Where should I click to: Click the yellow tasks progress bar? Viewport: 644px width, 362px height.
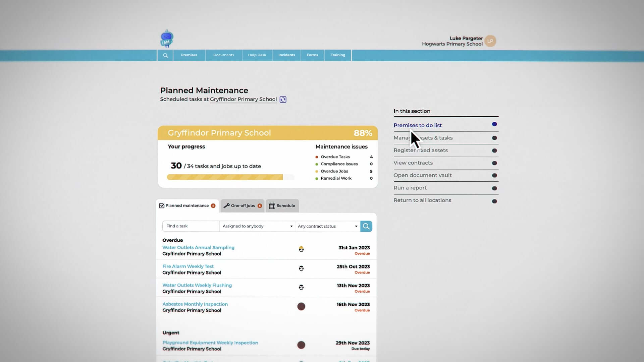(225, 177)
